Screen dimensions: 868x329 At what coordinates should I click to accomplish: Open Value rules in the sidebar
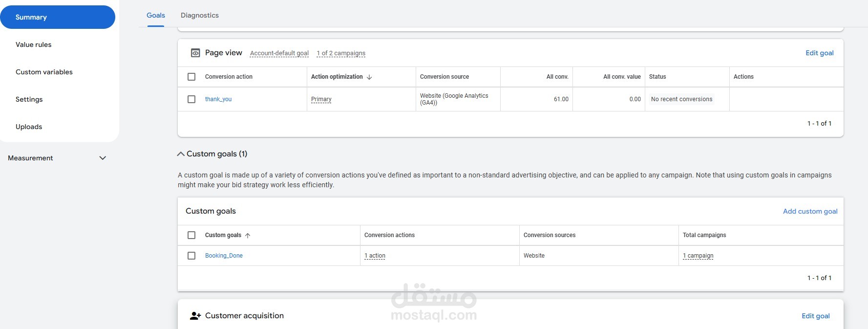click(x=33, y=44)
